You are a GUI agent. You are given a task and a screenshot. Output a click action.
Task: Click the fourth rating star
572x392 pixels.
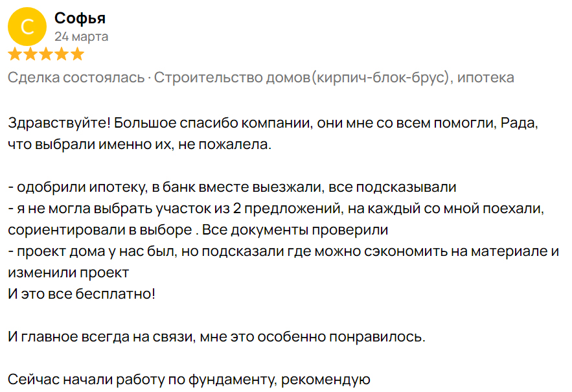(x=62, y=54)
